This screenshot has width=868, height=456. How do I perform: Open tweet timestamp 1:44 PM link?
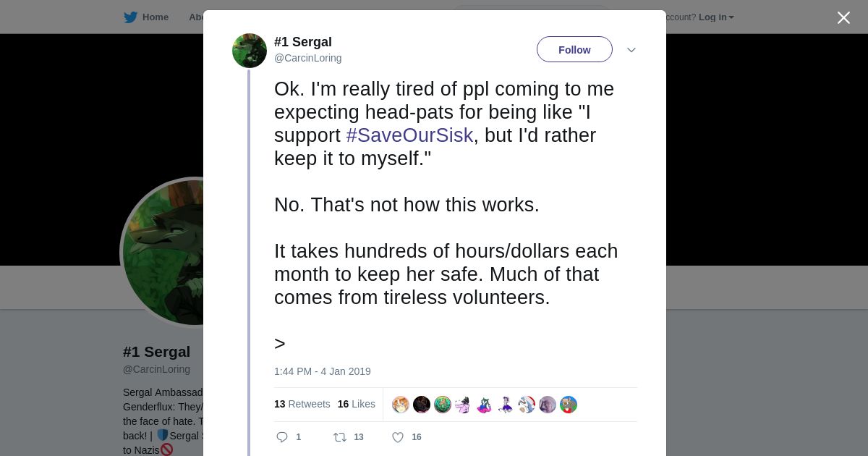(x=322, y=371)
